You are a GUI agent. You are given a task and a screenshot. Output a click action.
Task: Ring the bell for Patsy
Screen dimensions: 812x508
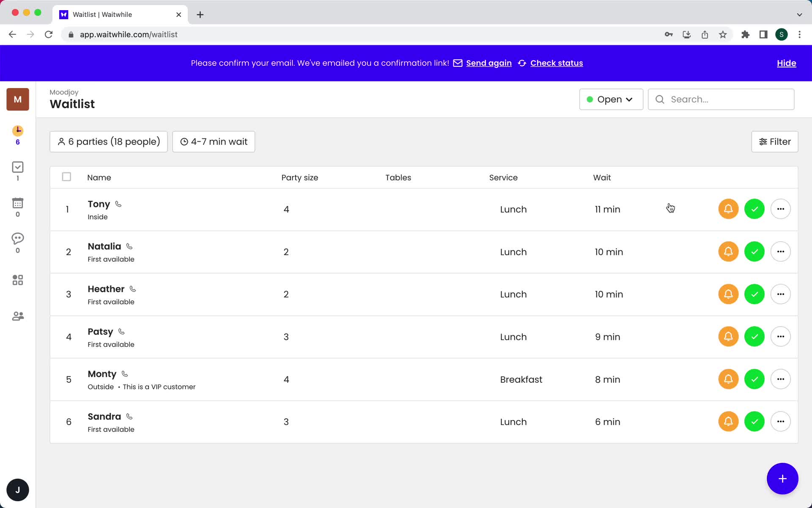point(728,337)
